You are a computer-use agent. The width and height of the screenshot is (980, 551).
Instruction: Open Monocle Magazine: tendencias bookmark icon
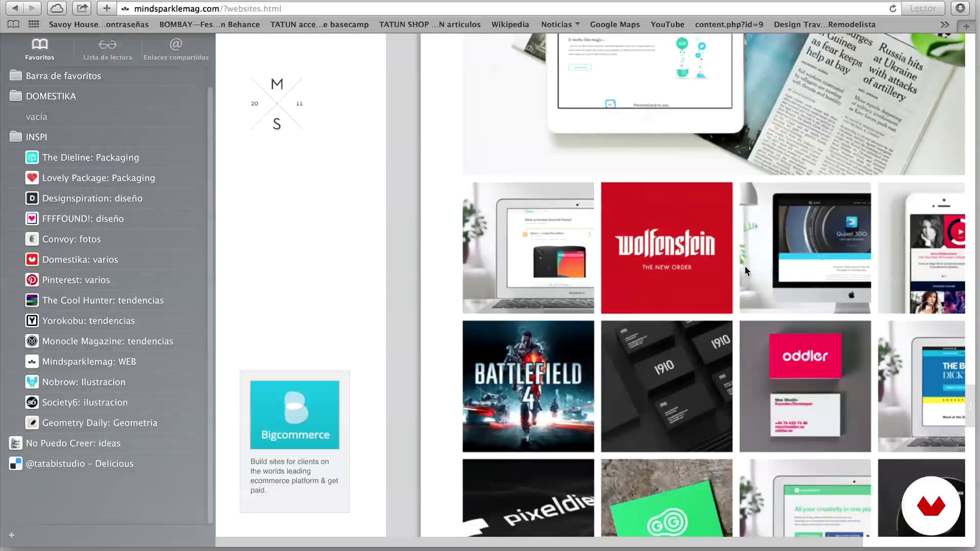point(32,341)
